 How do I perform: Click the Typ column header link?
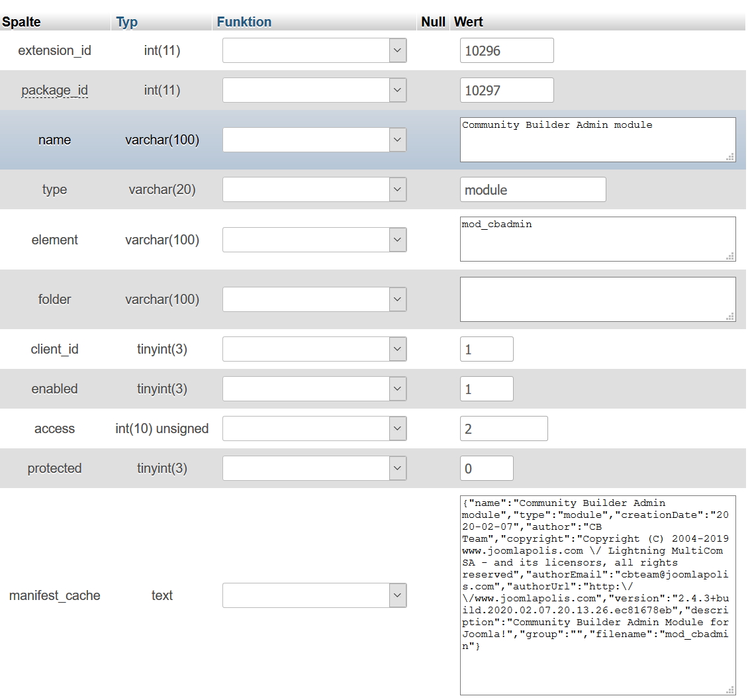tap(126, 22)
